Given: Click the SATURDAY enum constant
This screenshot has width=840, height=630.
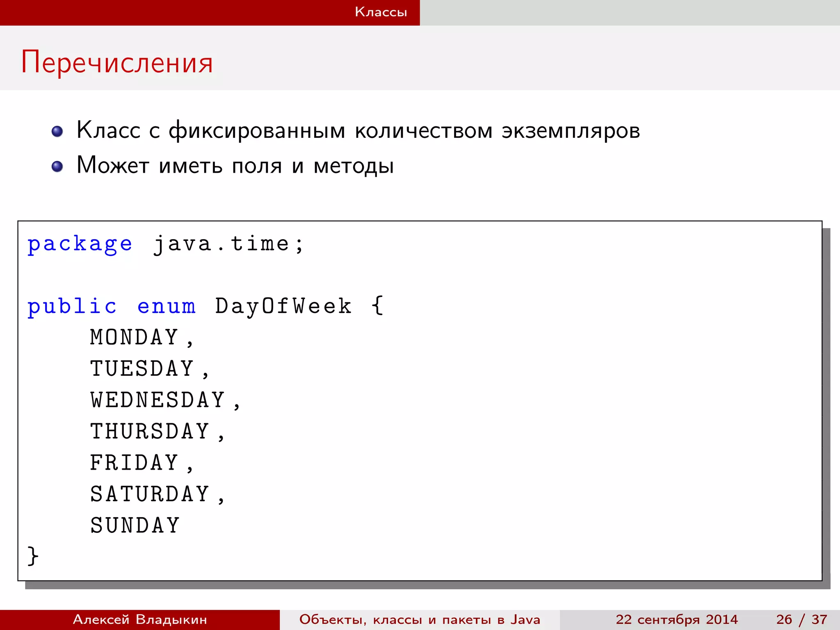Looking at the screenshot, I should point(150,494).
